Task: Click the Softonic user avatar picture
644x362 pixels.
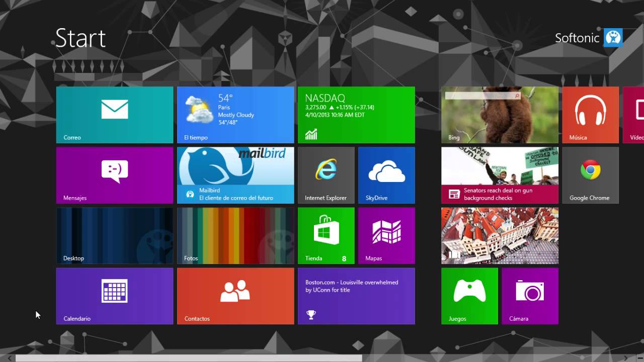Action: pyautogui.click(x=613, y=38)
